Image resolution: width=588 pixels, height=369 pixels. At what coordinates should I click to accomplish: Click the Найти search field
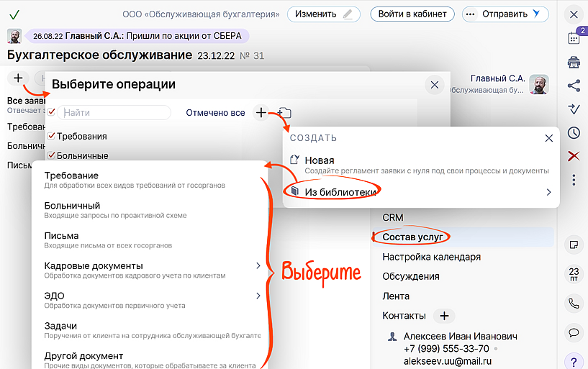coord(114,113)
